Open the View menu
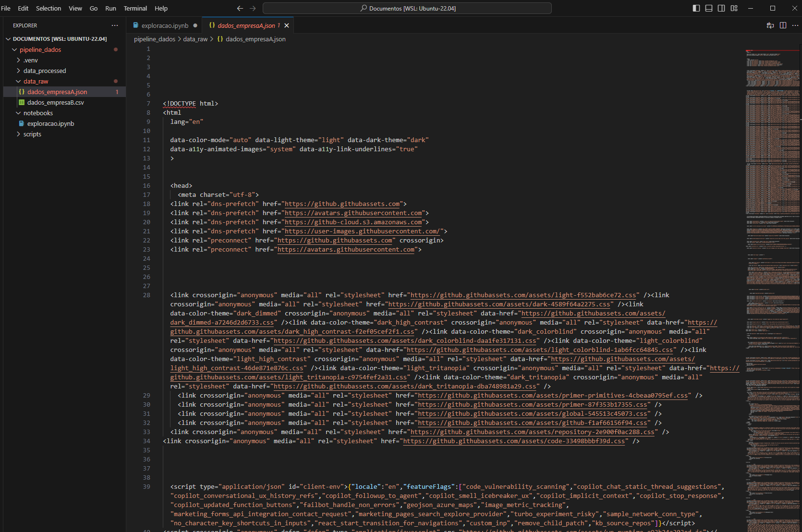The width and height of the screenshot is (802, 532). pos(75,8)
